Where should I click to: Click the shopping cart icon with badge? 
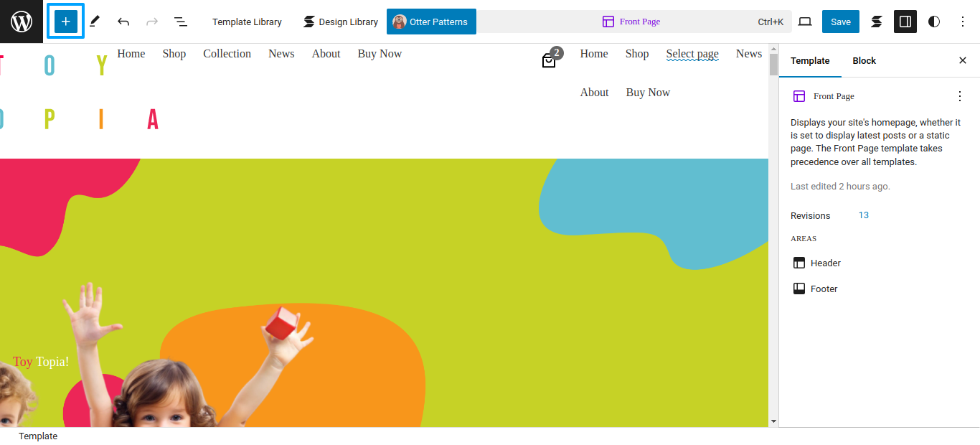click(552, 57)
